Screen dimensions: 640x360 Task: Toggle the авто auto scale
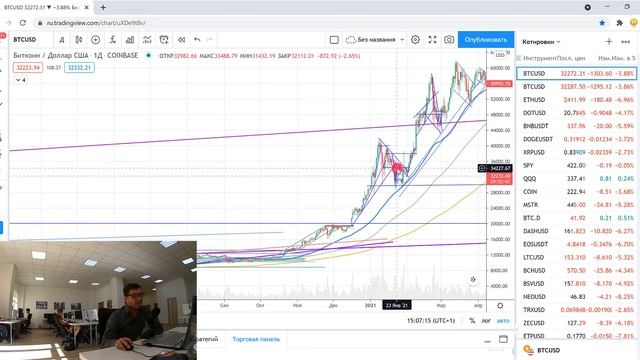tap(503, 321)
